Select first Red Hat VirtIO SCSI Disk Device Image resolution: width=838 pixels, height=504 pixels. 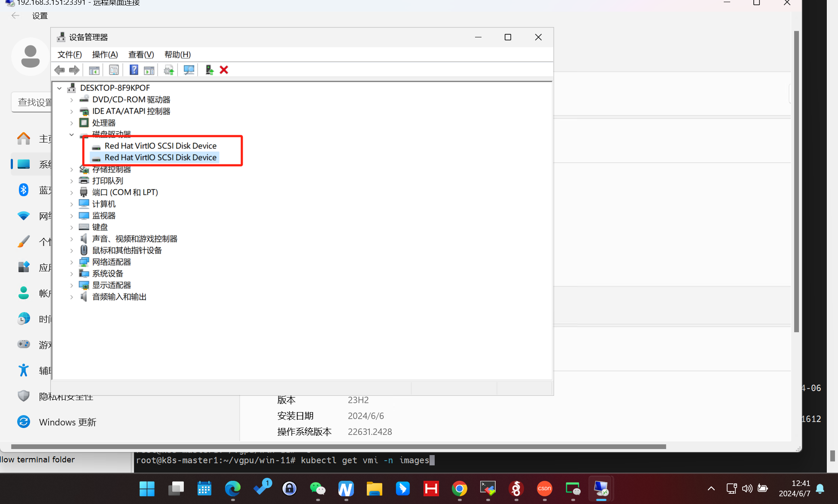(160, 146)
